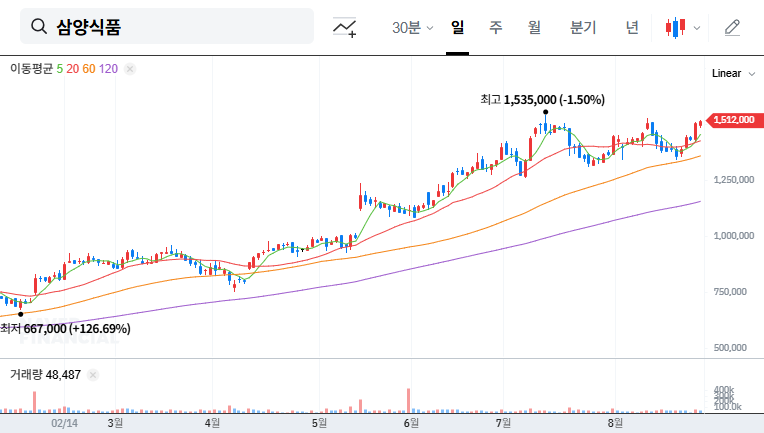764x433 pixels.
Task: Click the 이동평균 label
Action: [31, 69]
